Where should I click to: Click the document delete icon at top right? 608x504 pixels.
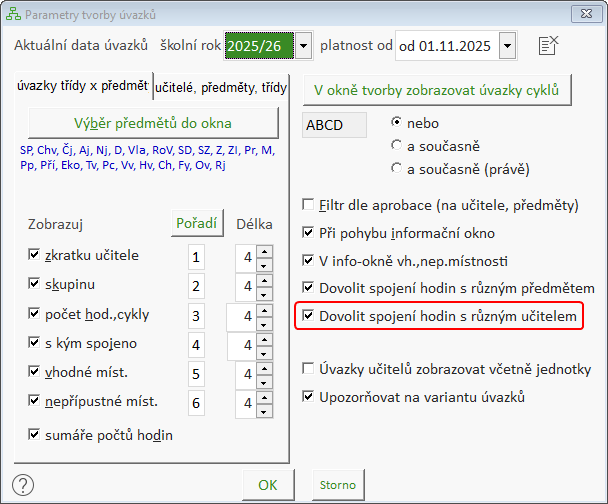tap(547, 45)
